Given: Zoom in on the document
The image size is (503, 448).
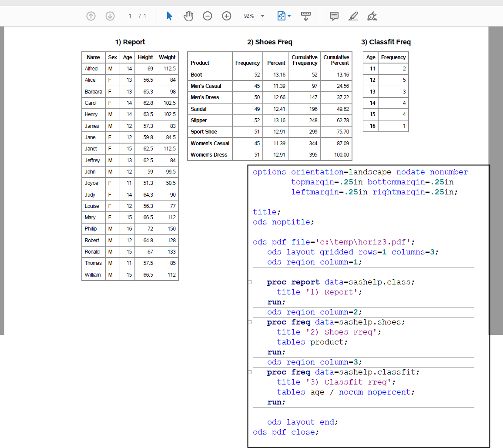Looking at the screenshot, I should (226, 16).
